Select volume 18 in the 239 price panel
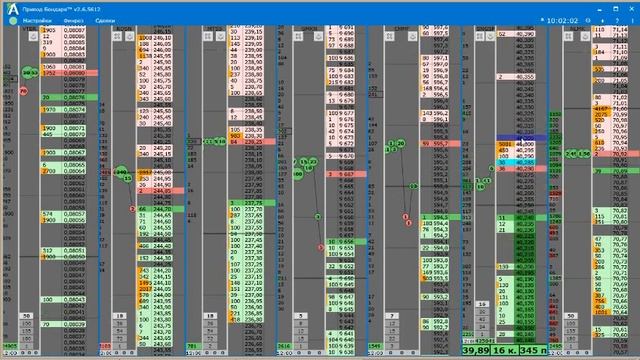 [210, 316]
